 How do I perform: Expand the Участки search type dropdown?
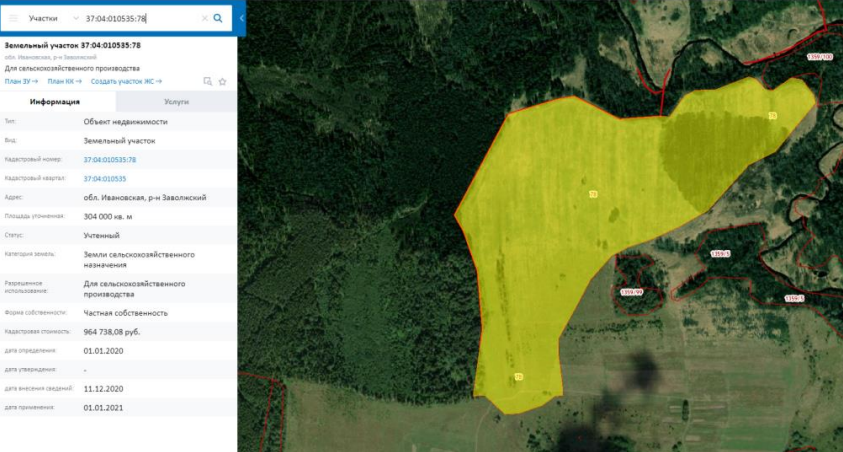(x=53, y=18)
